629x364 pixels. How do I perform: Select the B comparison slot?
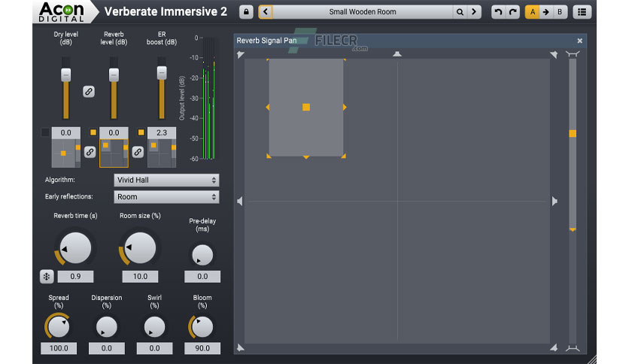[560, 12]
